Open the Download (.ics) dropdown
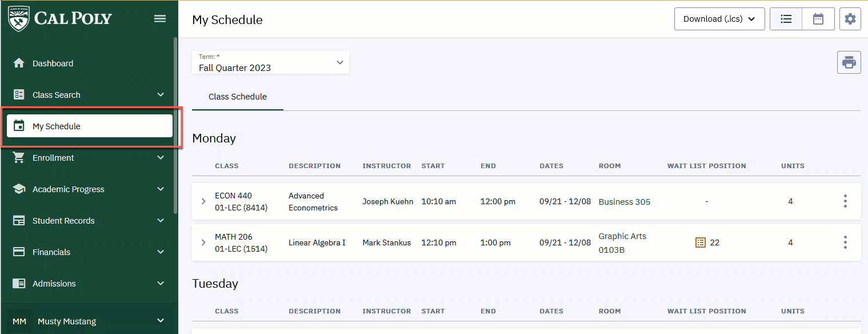Screen dimensions: 868x334 tap(719, 19)
